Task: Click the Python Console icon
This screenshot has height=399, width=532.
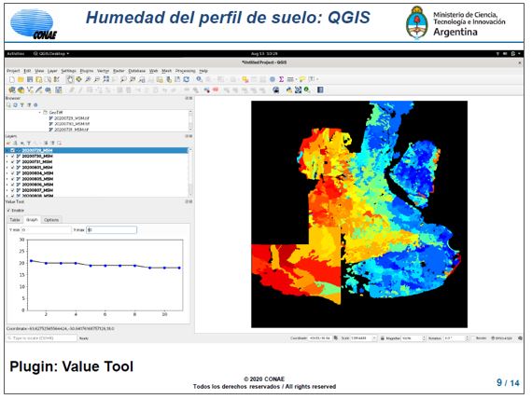Action: point(288,90)
